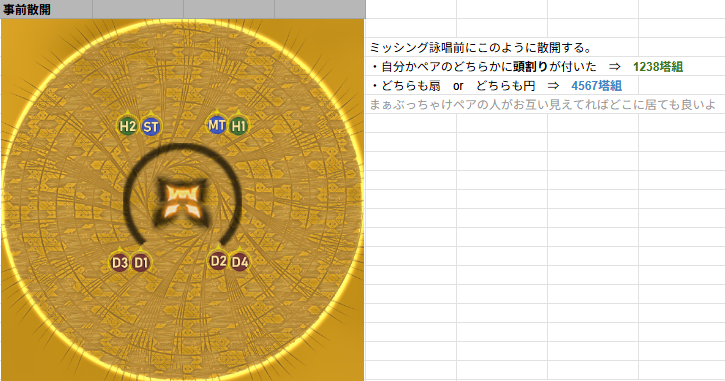Click the D1 DPS marker icon
Screen dimensions: 725x381
tap(141, 263)
